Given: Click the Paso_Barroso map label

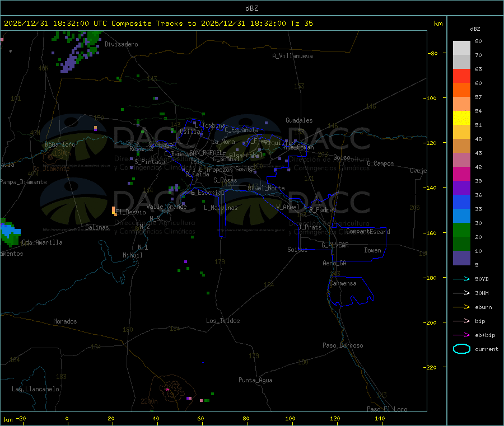Looking at the screenshot, I should (x=343, y=345).
